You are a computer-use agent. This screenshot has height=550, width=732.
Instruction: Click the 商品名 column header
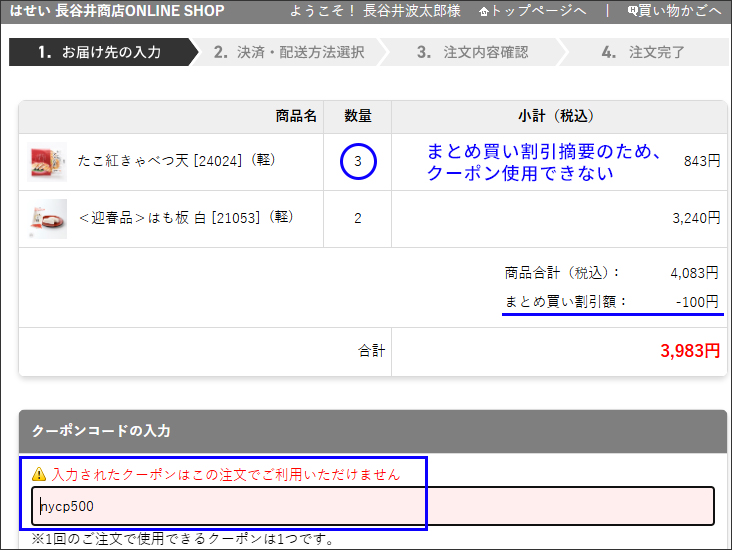296,116
